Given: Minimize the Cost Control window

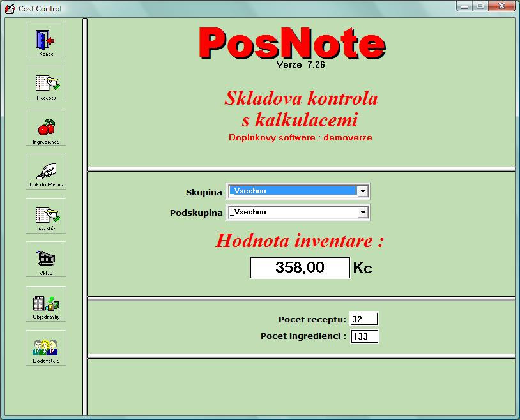Looking at the screenshot, I should [464, 6].
